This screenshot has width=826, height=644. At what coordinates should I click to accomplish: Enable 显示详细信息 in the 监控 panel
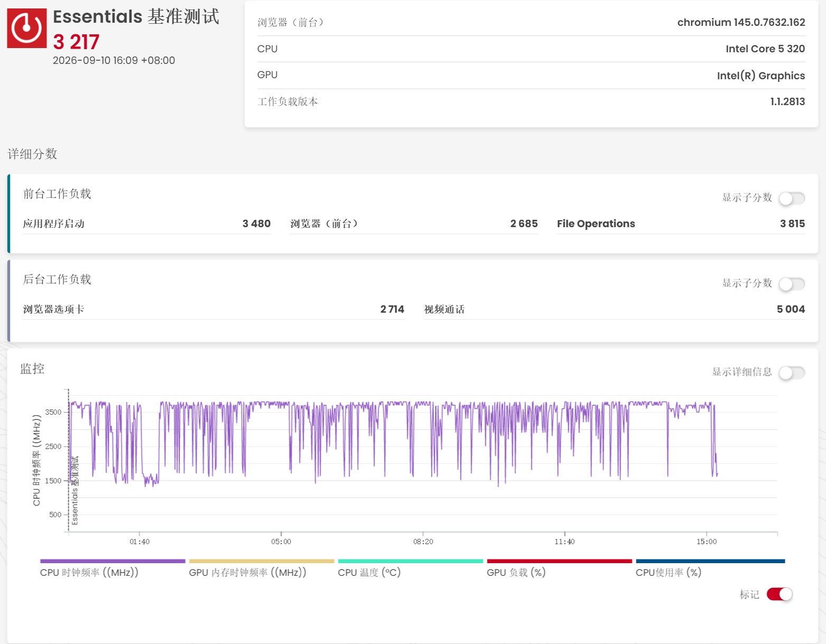click(x=792, y=373)
